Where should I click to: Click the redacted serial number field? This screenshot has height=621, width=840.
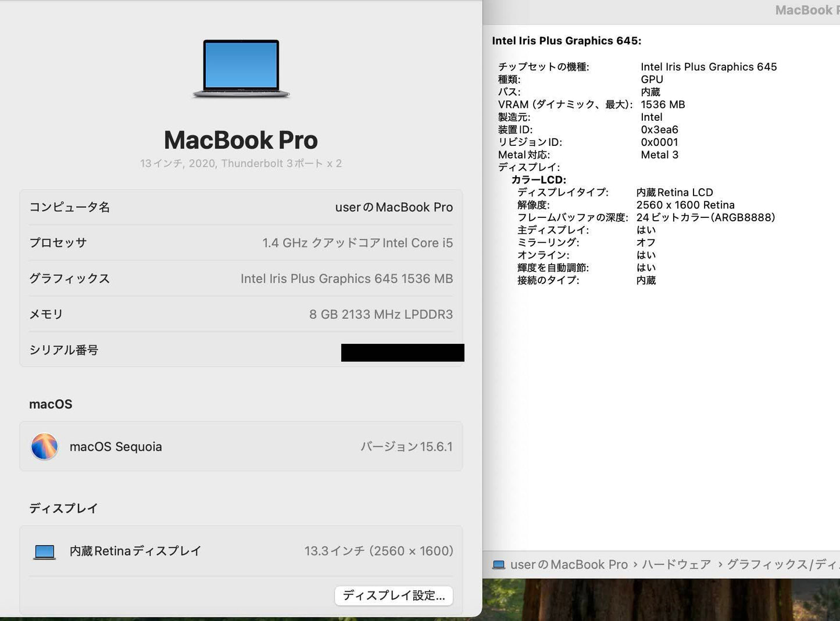point(403,352)
